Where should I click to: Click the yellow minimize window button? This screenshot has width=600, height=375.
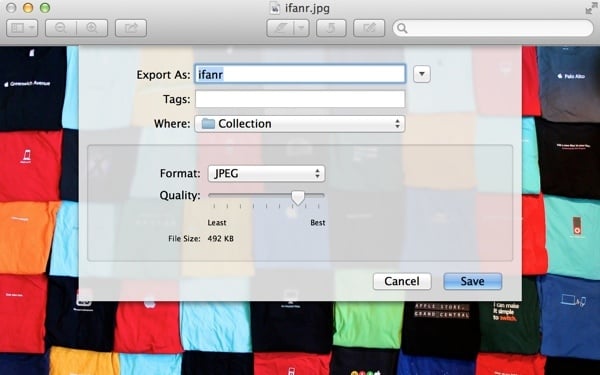click(x=28, y=8)
